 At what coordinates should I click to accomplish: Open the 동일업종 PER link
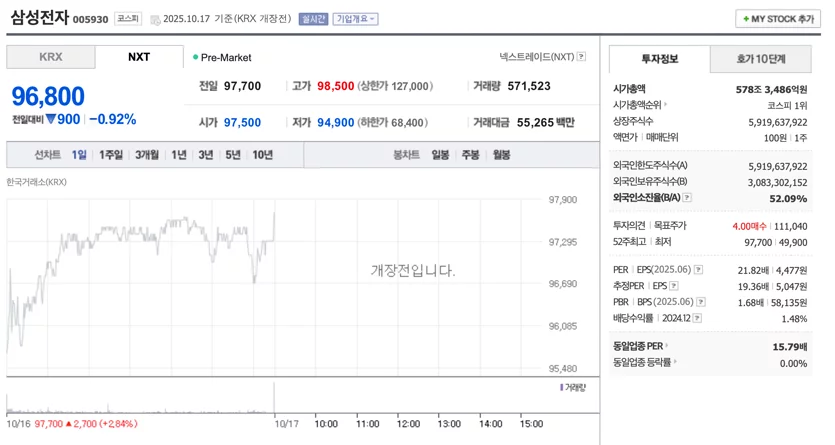(640, 346)
